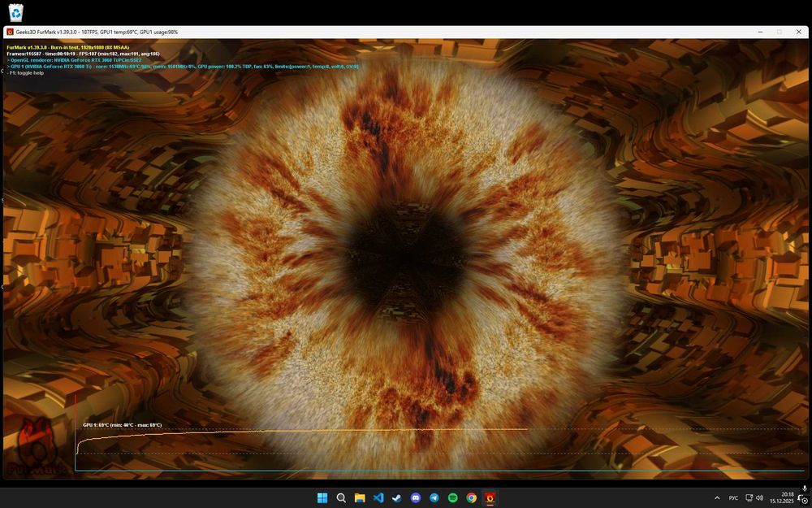Click the microphone indicator in tray
The width and height of the screenshot is (812, 508).
tap(804, 488)
